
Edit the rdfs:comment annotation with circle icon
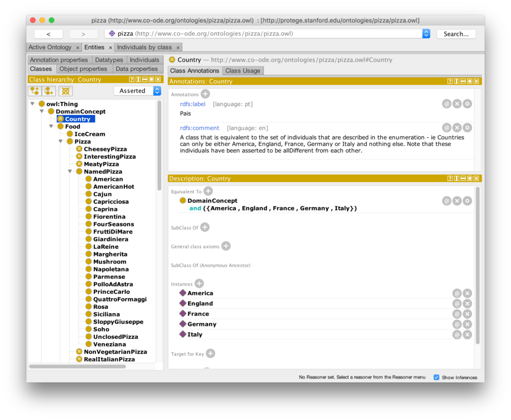(467, 128)
